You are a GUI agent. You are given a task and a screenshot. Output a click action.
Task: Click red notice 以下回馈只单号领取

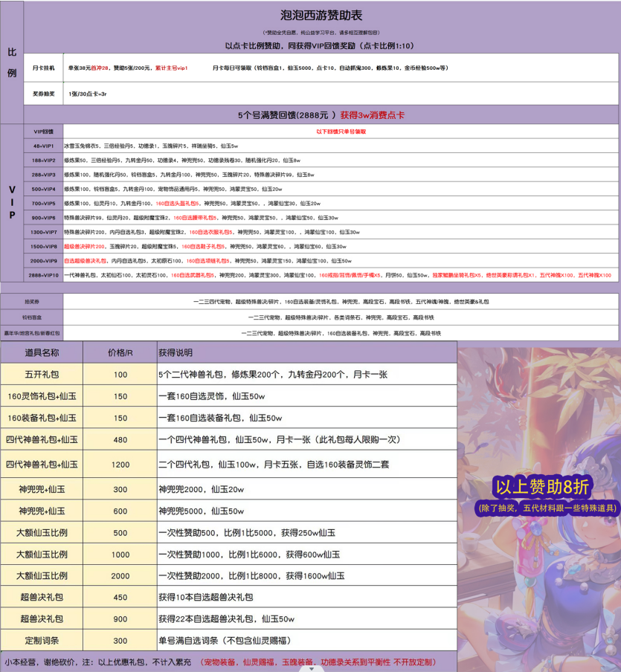341,132
